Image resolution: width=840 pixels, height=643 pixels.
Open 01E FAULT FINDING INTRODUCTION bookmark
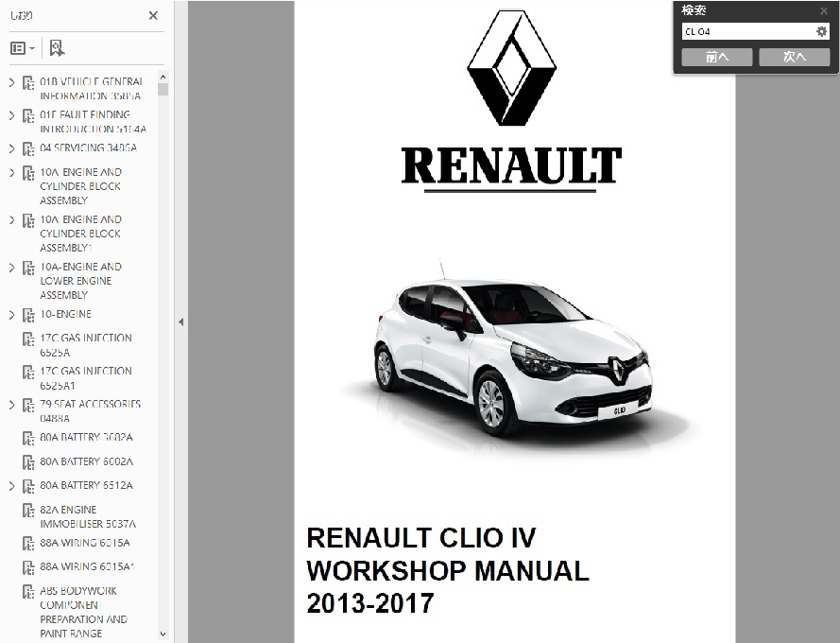[x=93, y=122]
